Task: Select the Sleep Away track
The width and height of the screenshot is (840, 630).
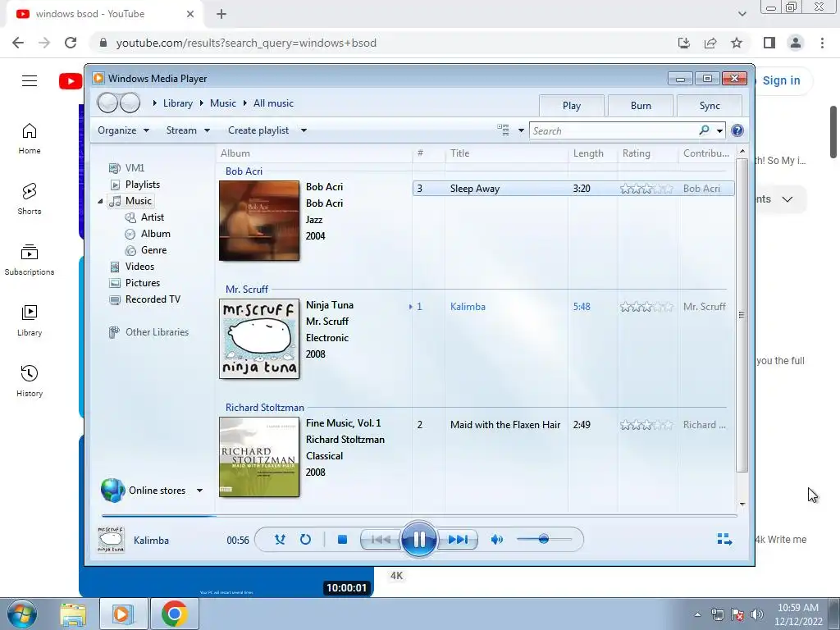Action: click(573, 189)
